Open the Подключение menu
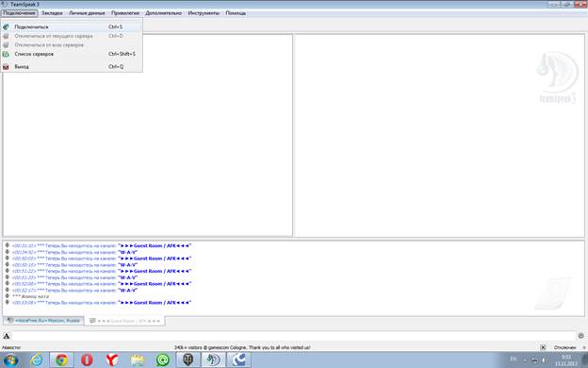 [x=19, y=13]
